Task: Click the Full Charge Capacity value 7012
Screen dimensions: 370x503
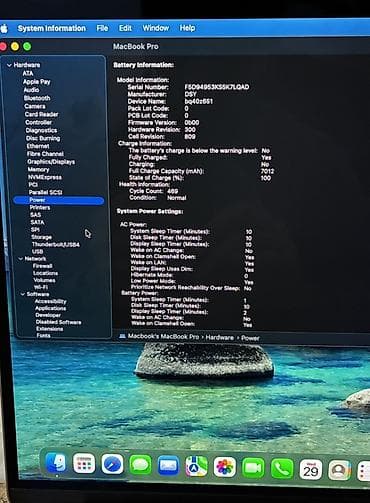Action: point(267,171)
